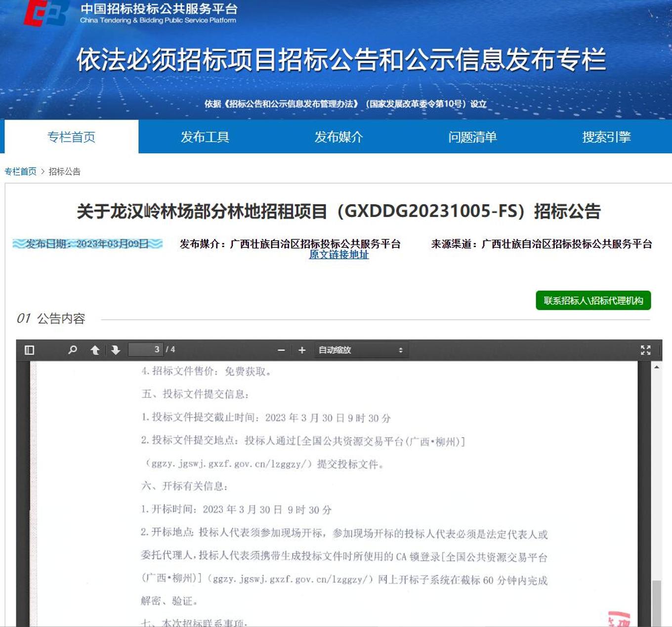
Task: Click the 联系招标人\招标代理机构 green button
Action: (x=593, y=301)
